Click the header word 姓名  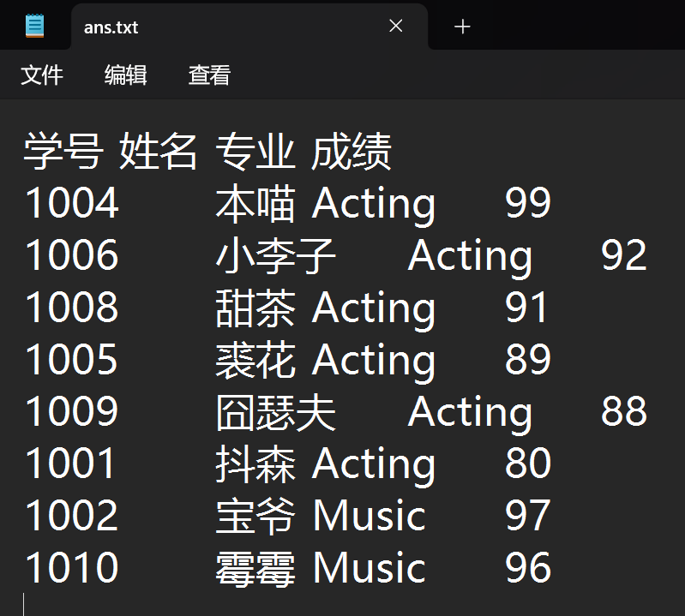pyautogui.click(x=158, y=151)
